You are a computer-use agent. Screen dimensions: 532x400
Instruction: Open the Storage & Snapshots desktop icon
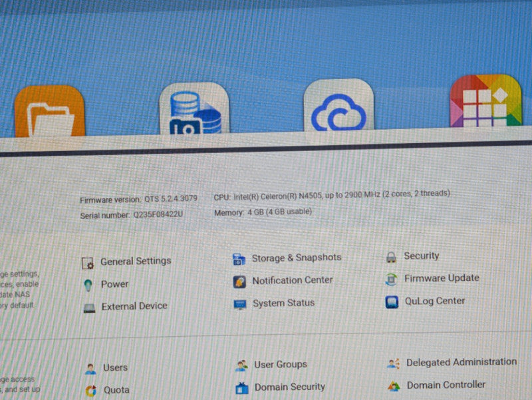194,108
